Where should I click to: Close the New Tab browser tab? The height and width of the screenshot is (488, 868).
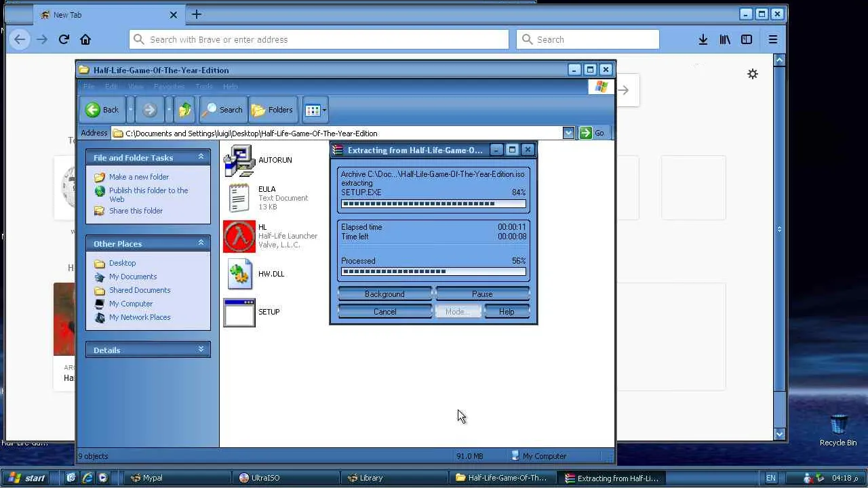174,14
